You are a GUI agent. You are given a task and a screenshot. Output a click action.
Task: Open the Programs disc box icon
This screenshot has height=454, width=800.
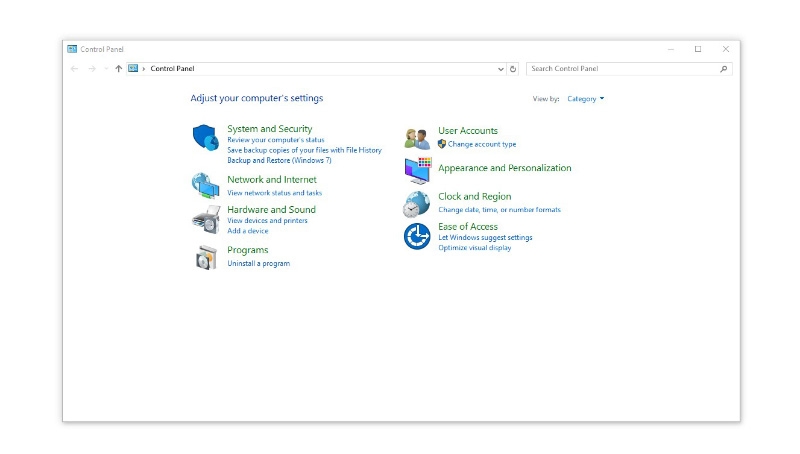tap(206, 257)
